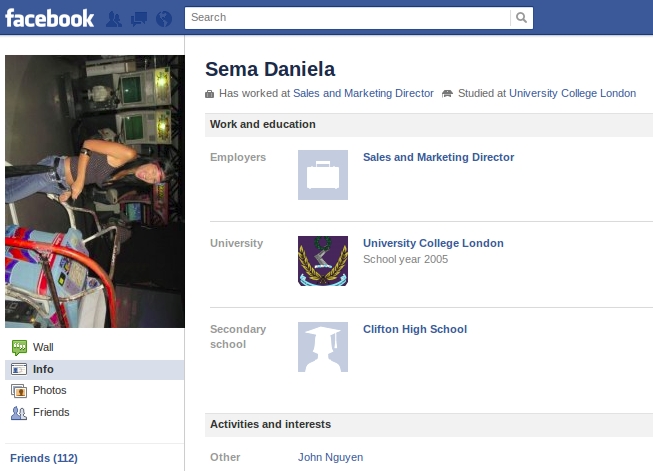The image size is (653, 471).
Task: Click the Clifton High School graduate placeholder image
Action: point(323,347)
